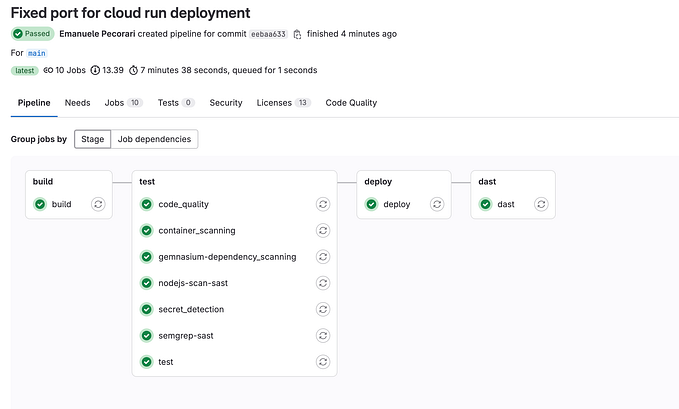Click the test stage header title

[x=147, y=182]
